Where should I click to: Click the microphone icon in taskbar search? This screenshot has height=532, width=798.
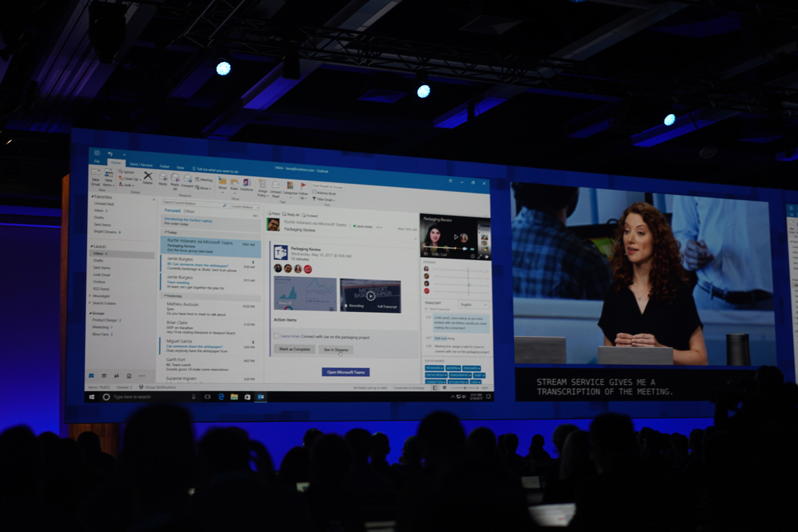[194, 397]
